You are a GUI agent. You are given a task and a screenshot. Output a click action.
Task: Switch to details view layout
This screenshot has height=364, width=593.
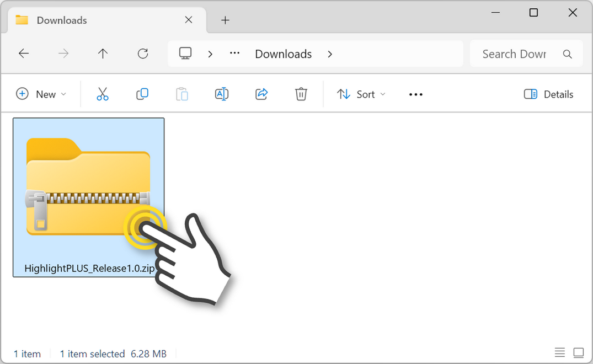[559, 352]
